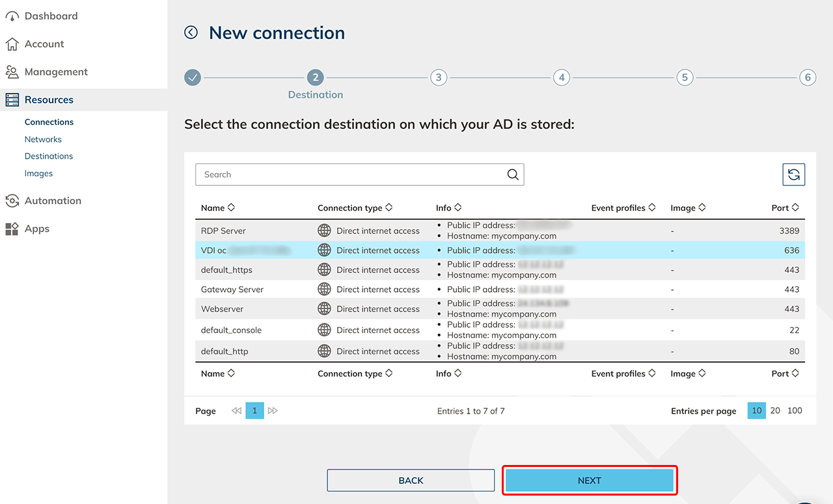
Task: Sort table by Name in header
Action: pos(217,208)
